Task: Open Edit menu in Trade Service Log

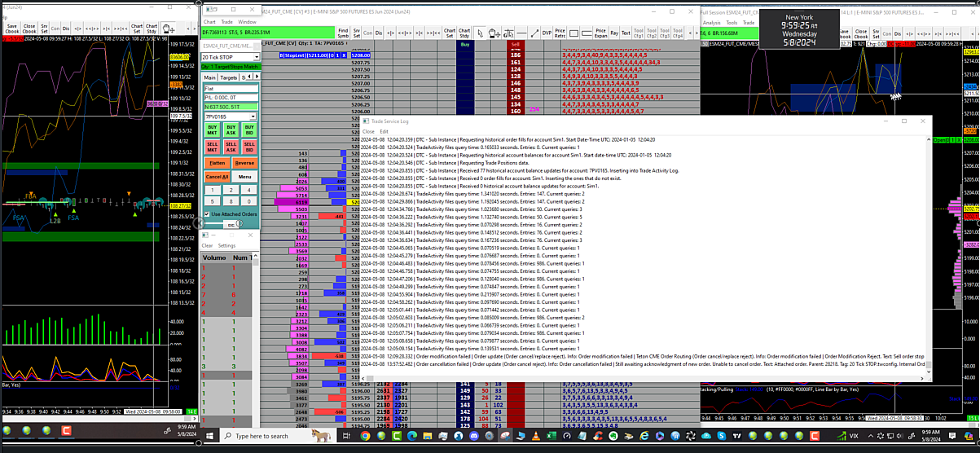Action: pos(385,131)
